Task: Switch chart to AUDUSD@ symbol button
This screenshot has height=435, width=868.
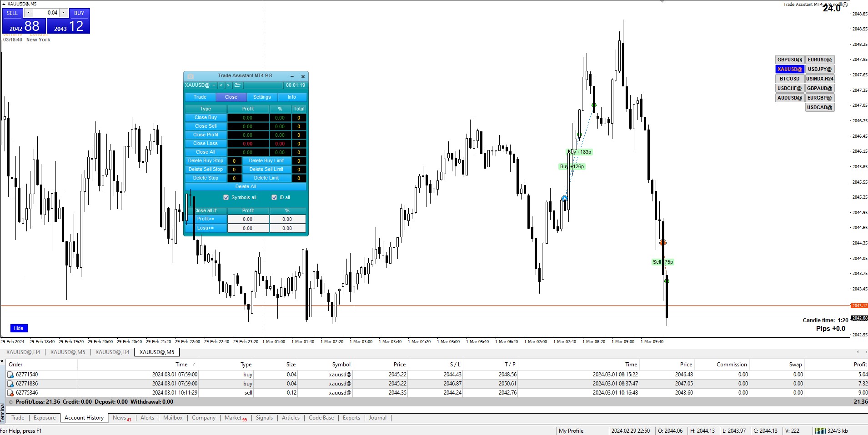Action: (790, 98)
